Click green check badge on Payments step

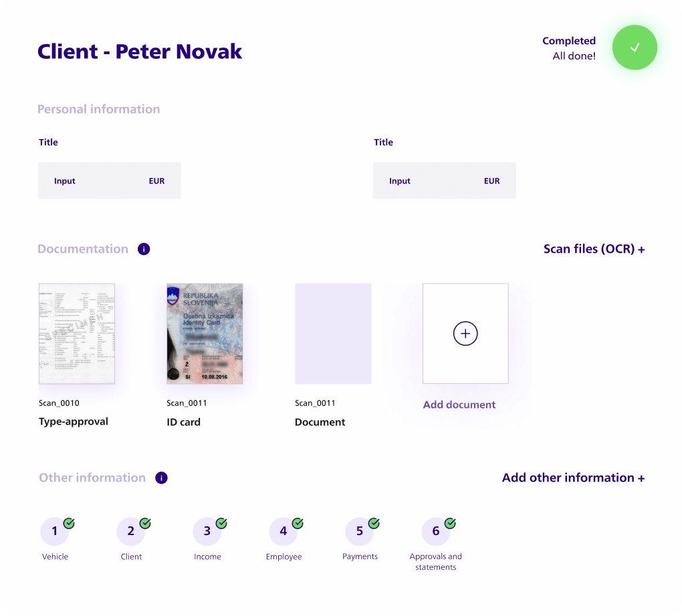tap(374, 523)
